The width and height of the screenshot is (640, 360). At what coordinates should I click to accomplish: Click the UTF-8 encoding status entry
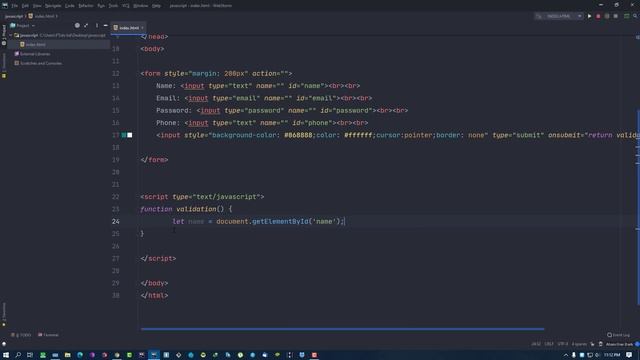(563, 344)
